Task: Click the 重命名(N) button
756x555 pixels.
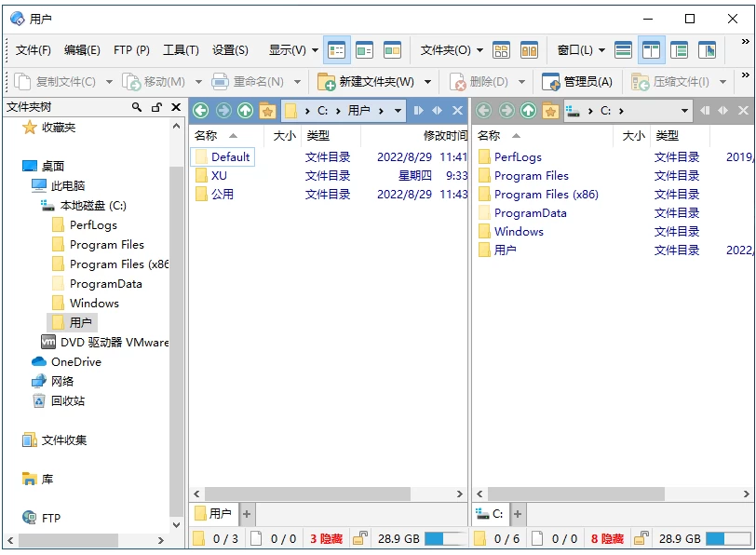Action: click(250, 81)
